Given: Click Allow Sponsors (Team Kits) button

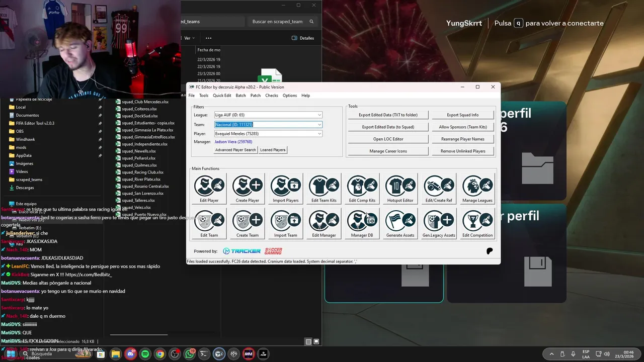Looking at the screenshot, I should click(463, 127).
